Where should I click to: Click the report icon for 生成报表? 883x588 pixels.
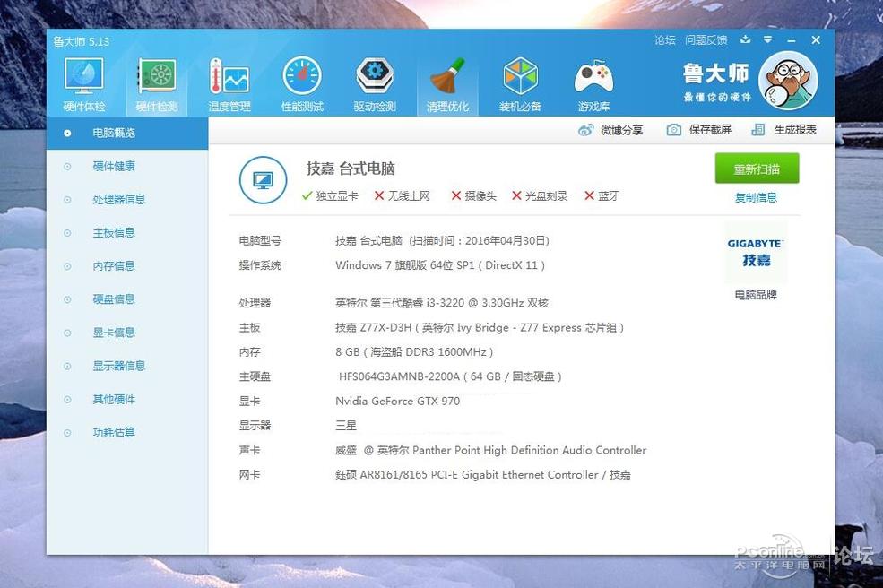click(758, 130)
